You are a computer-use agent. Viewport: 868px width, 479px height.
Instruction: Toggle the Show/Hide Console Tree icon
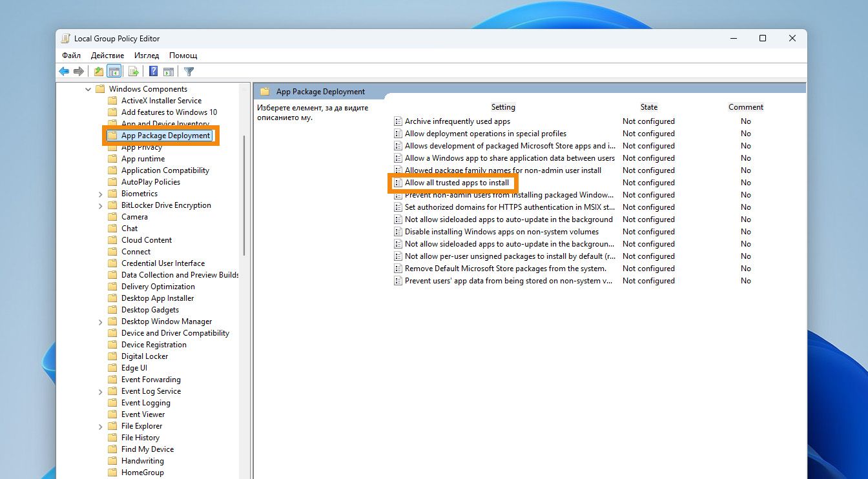pos(114,72)
